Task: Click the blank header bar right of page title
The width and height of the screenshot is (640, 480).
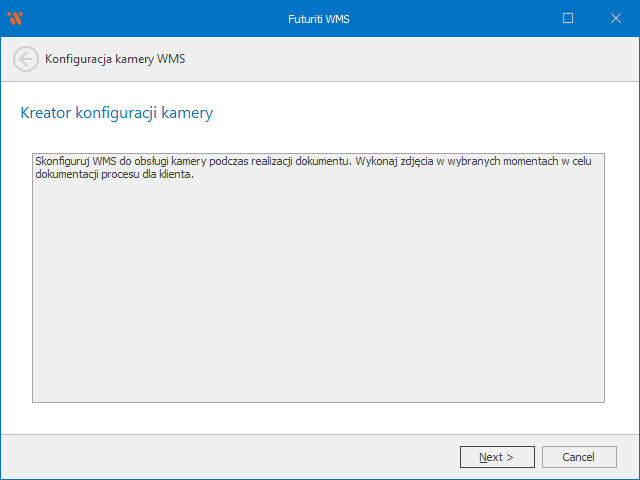Action: (x=420, y=59)
